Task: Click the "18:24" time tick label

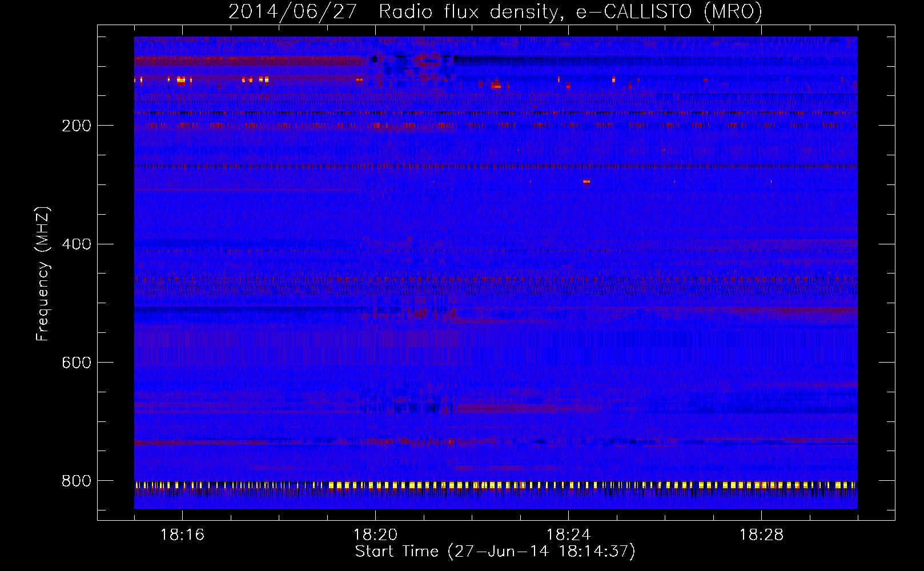Action: [569, 535]
